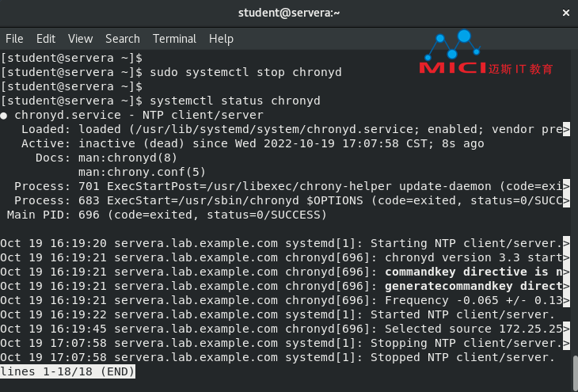Click the MICI logo watermark
The height and width of the screenshot is (392, 578).
486,53
